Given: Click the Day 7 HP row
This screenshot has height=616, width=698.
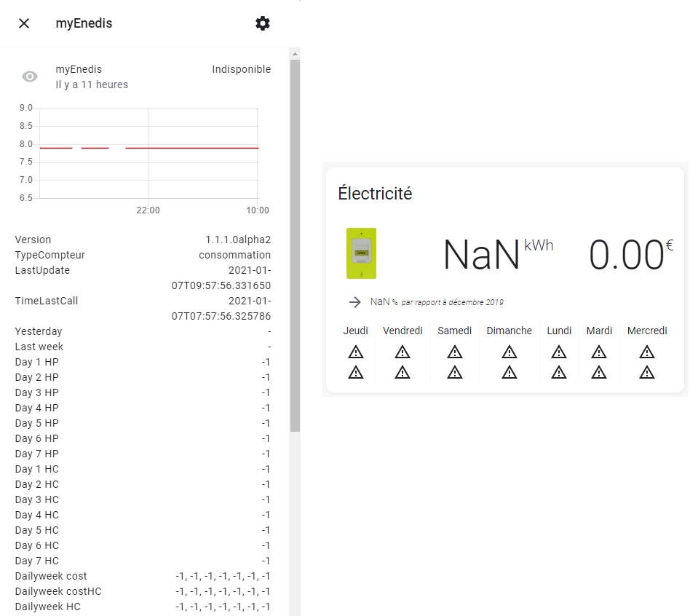Looking at the screenshot, I should tap(143, 454).
